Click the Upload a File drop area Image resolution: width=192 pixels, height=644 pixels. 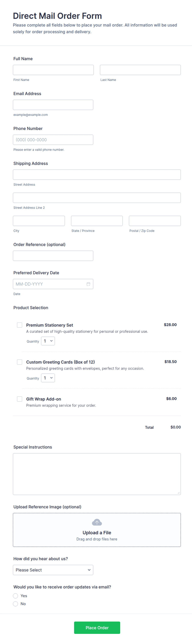[x=97, y=530]
